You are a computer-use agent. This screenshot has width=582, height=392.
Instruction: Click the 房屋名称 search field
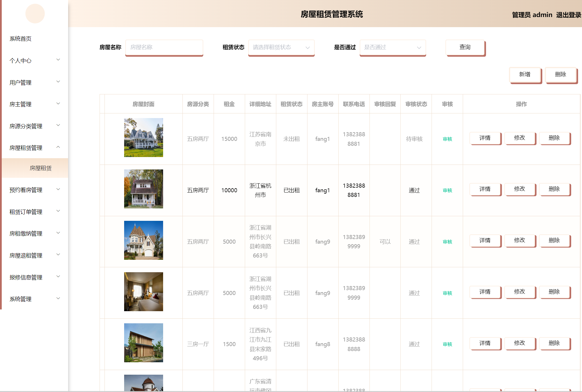(164, 47)
